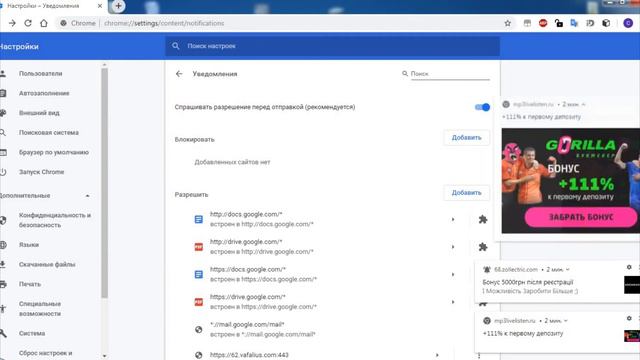Open Внешний вид in settings sidebar
Screen dimensions: 640x360
point(39,113)
